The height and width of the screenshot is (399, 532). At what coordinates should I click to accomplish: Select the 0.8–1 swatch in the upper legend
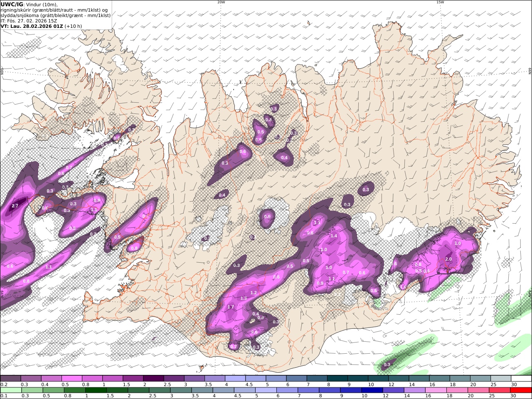click(92, 379)
